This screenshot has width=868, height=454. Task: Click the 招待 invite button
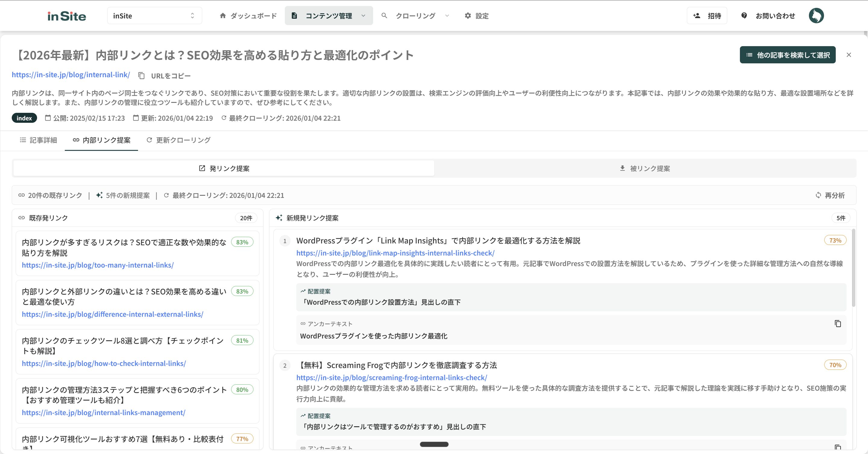point(706,15)
